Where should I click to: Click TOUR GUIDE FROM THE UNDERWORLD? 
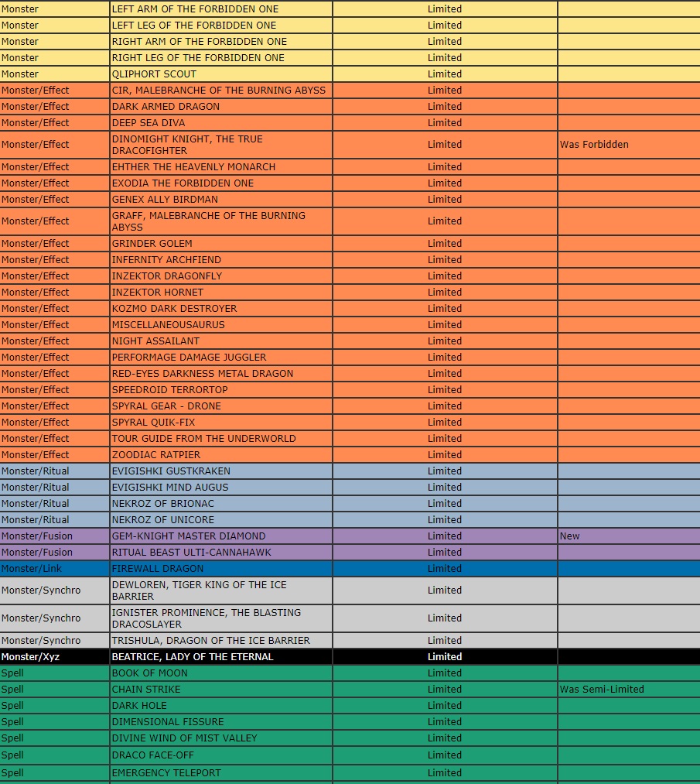point(203,439)
